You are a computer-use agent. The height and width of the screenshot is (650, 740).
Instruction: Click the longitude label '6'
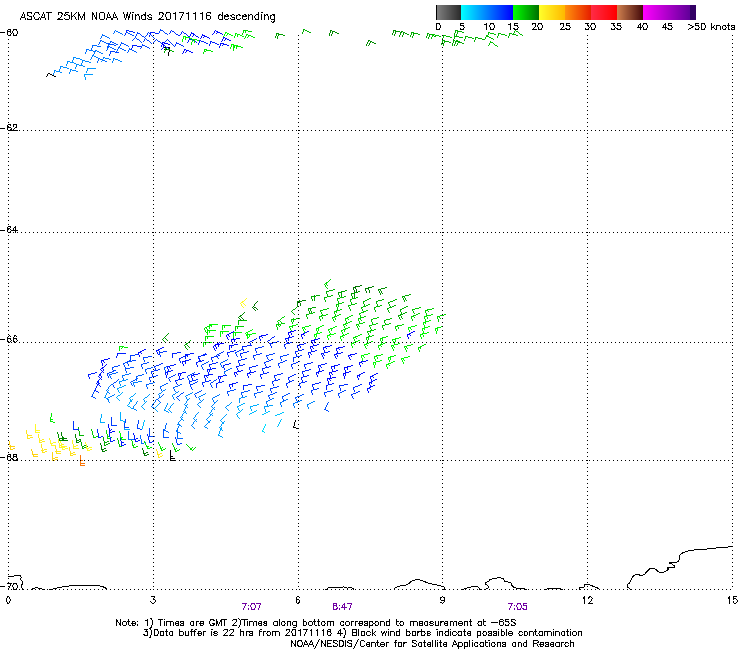click(x=298, y=600)
